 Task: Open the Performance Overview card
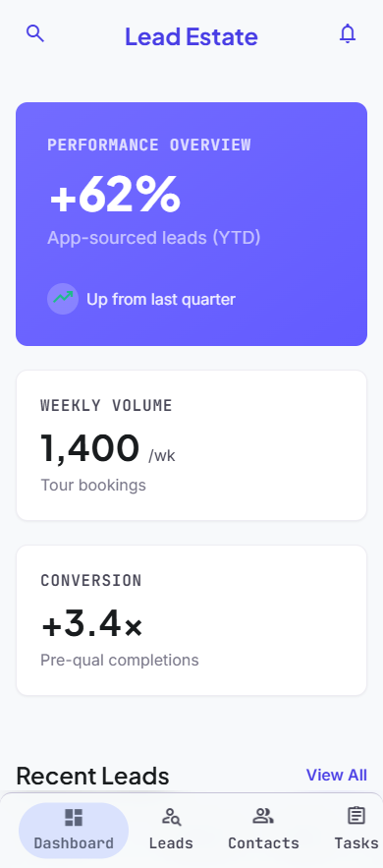[x=191, y=224]
